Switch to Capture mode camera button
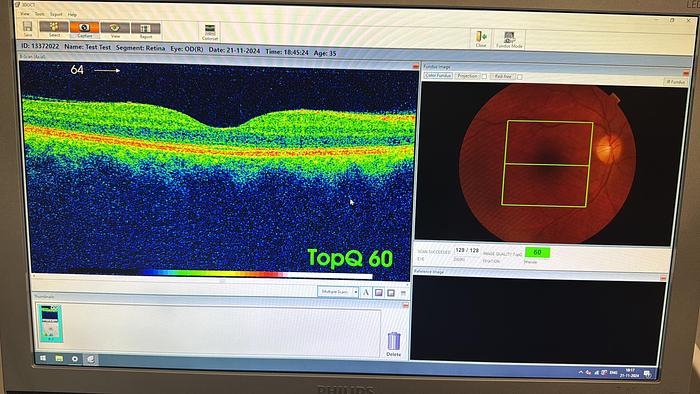700x394 pixels. pos(84,29)
